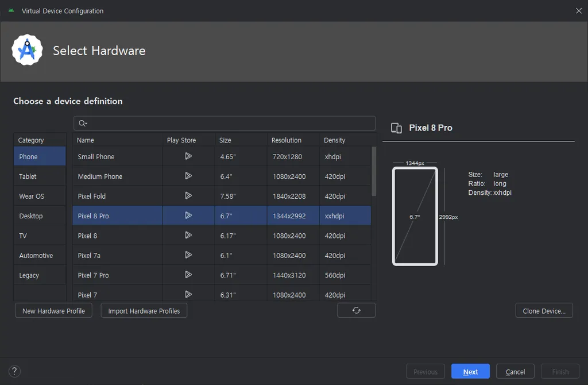Click the Pixel 8 Pro preview outline
Screen dimensions: 588x385
pos(415,216)
